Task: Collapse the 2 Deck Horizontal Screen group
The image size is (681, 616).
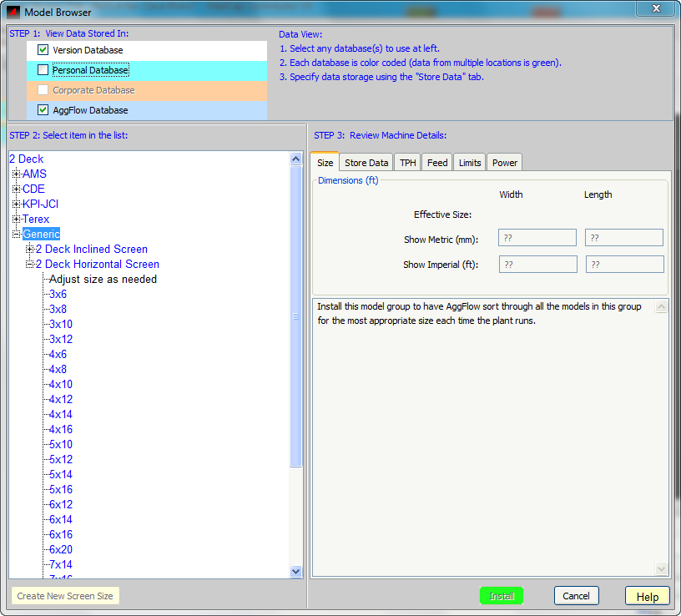Action: pos(29,264)
